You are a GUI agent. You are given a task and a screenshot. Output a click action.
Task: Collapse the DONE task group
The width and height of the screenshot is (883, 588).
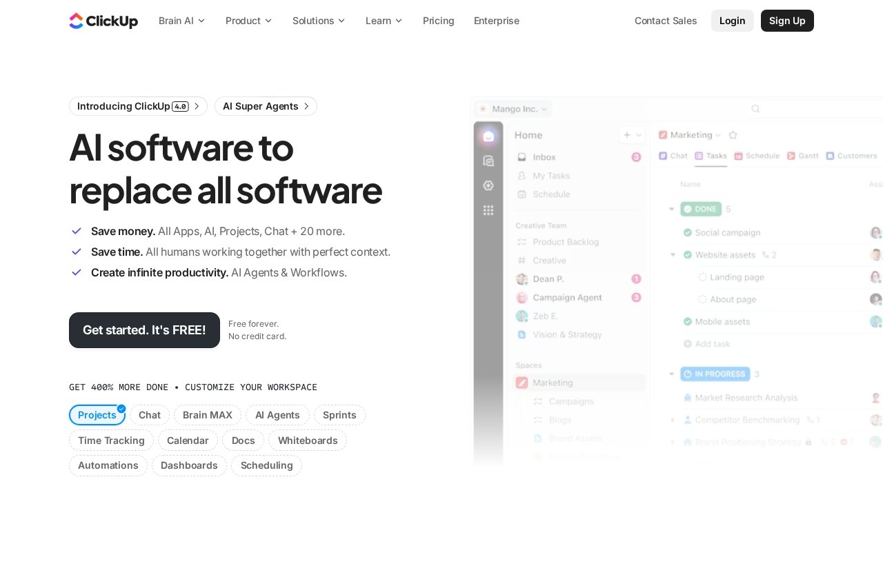pos(672,209)
